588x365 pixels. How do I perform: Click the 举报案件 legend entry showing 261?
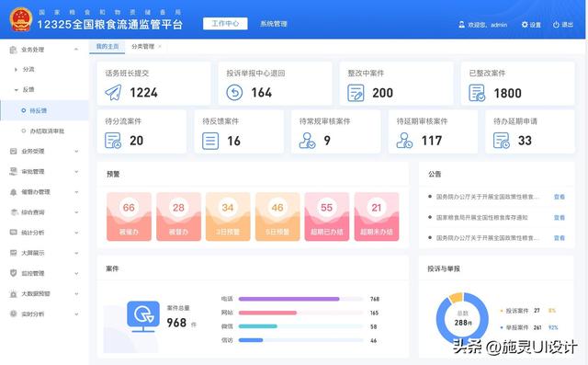point(529,327)
